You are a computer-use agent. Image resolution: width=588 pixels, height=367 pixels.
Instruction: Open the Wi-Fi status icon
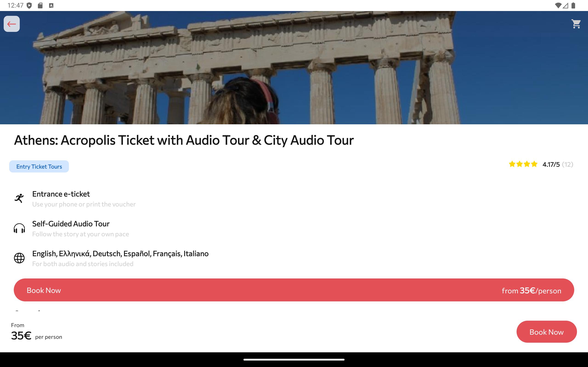point(558,5)
